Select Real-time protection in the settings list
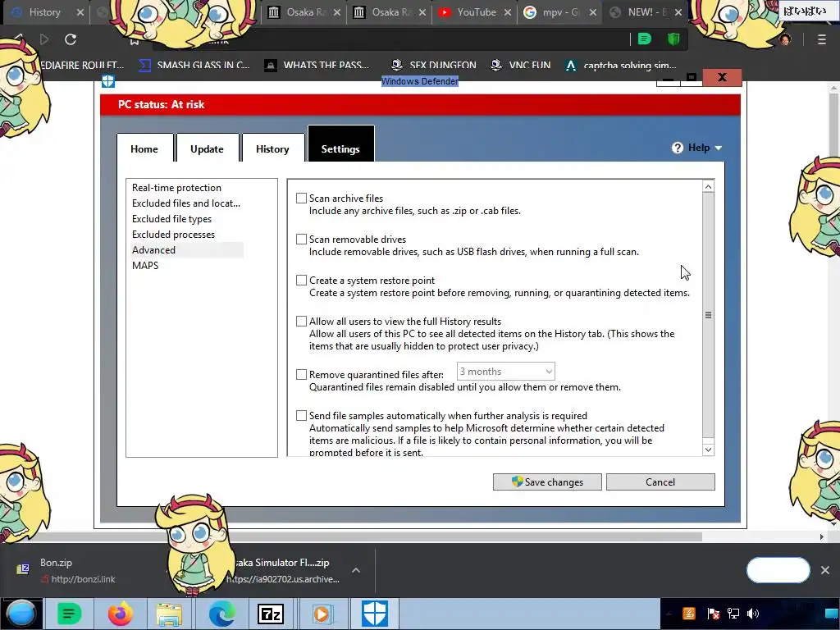Screen dimensions: 840x630 176,188
